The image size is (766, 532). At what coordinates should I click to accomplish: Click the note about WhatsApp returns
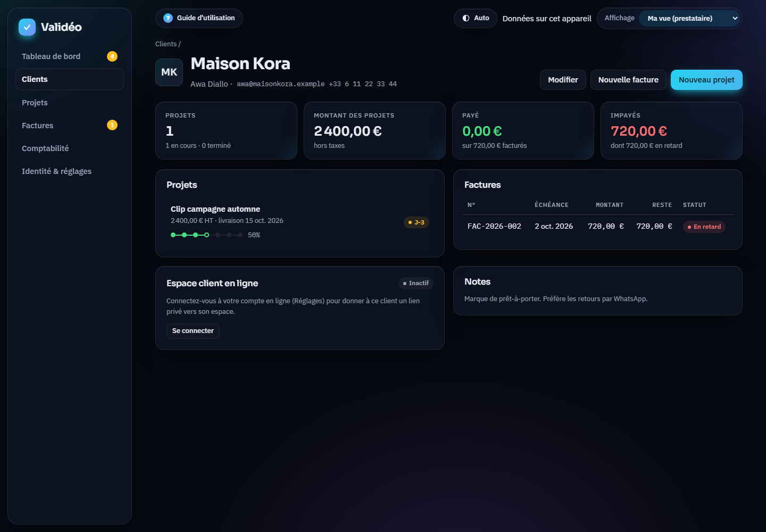pos(556,299)
